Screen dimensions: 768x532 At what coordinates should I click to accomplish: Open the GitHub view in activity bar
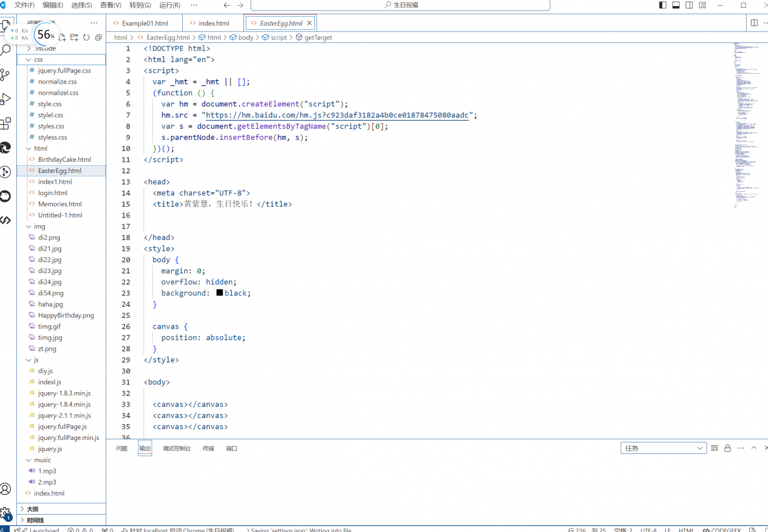pyautogui.click(x=6, y=196)
